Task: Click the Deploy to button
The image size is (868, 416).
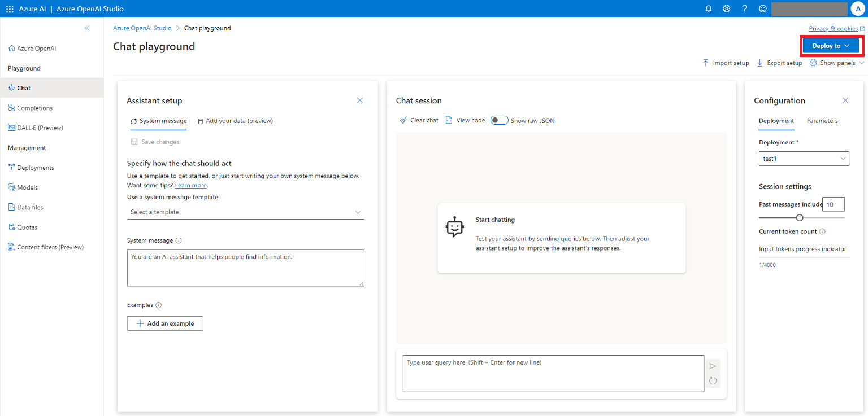Action: click(830, 45)
